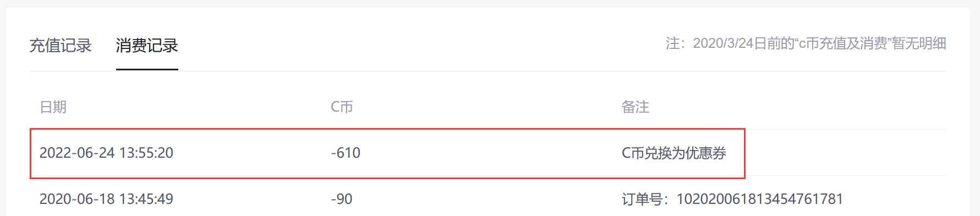Click the -610 C币 amount
The width and height of the screenshot is (980, 216).
pos(346,153)
